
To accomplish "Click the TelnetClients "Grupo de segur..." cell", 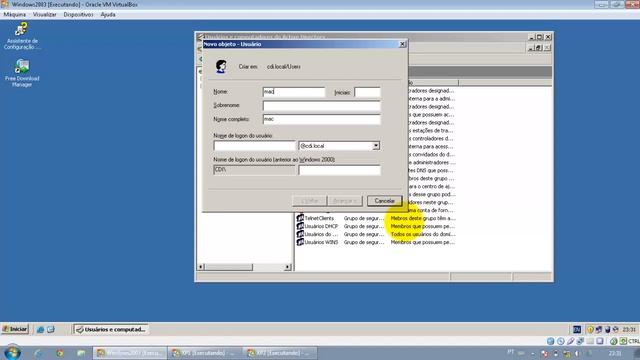I will [364, 218].
